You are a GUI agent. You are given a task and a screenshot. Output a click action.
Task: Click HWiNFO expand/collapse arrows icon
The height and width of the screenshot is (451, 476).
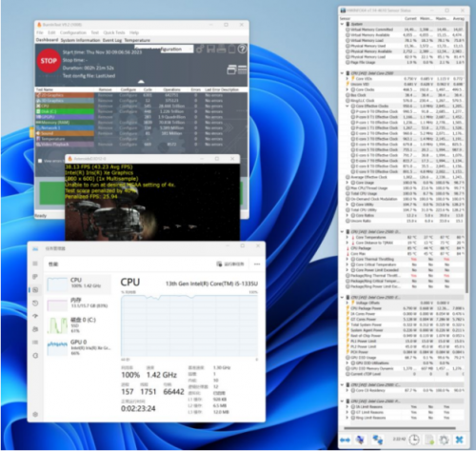pos(346,440)
